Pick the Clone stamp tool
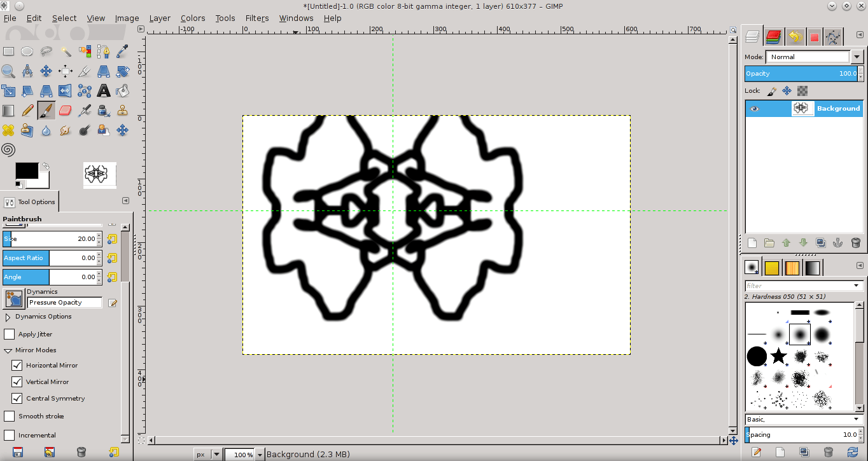 pyautogui.click(x=123, y=110)
